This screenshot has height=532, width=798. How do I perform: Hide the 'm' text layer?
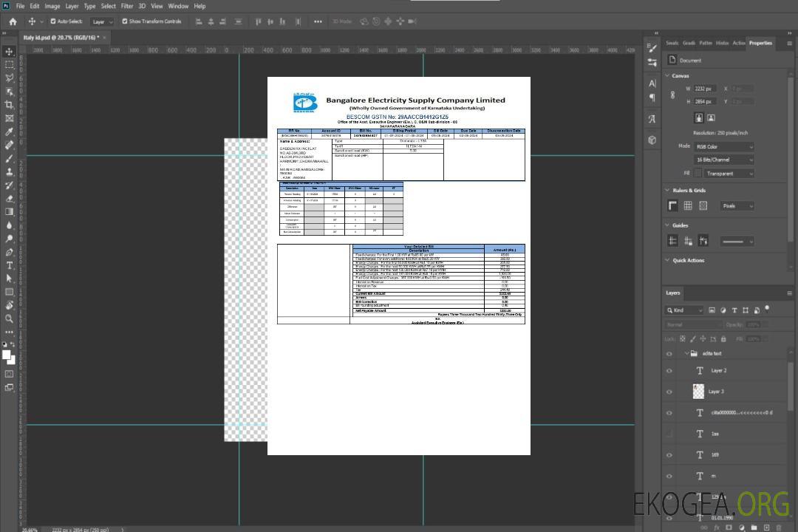click(x=669, y=477)
